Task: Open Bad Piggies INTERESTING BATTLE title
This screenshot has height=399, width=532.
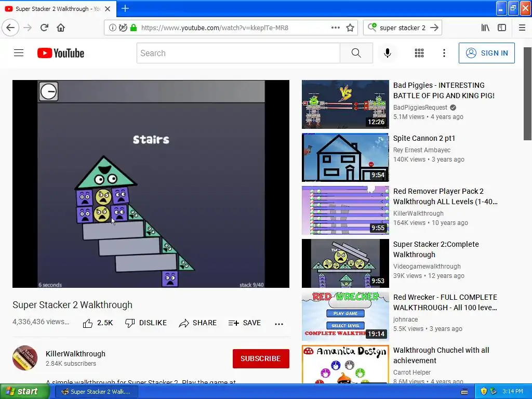Action: click(444, 90)
